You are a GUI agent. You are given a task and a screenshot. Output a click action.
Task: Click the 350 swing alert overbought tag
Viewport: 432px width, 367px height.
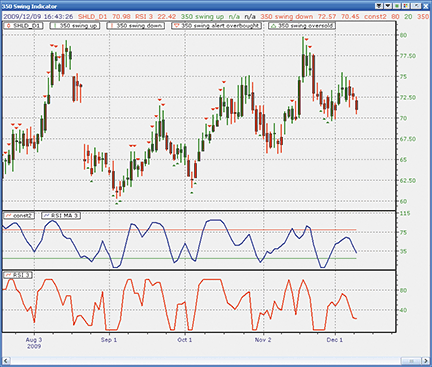(217, 26)
